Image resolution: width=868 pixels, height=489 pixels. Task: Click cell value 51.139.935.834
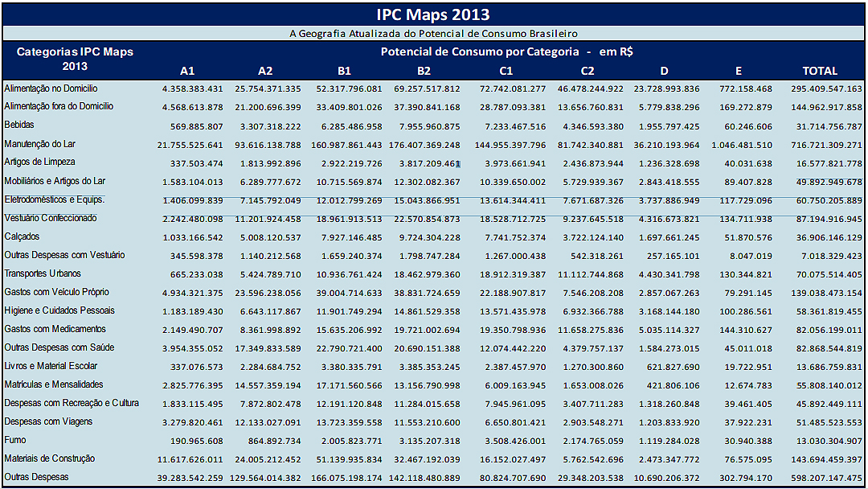tap(350, 460)
